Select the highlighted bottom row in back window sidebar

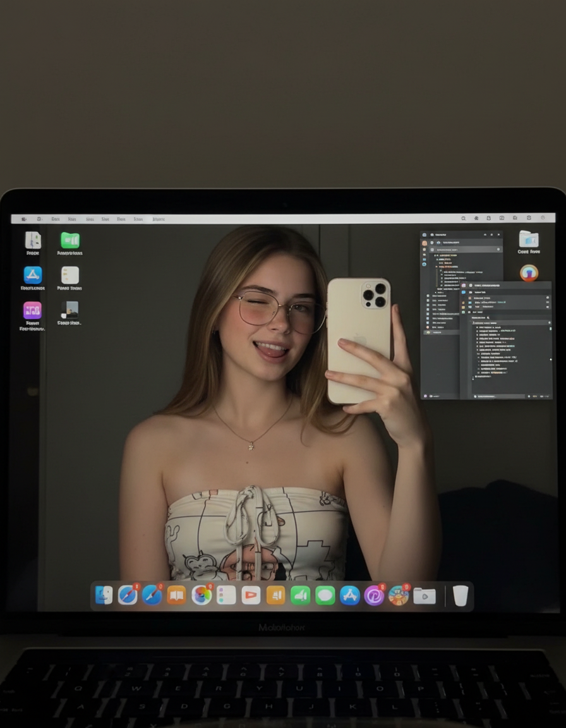(442, 332)
